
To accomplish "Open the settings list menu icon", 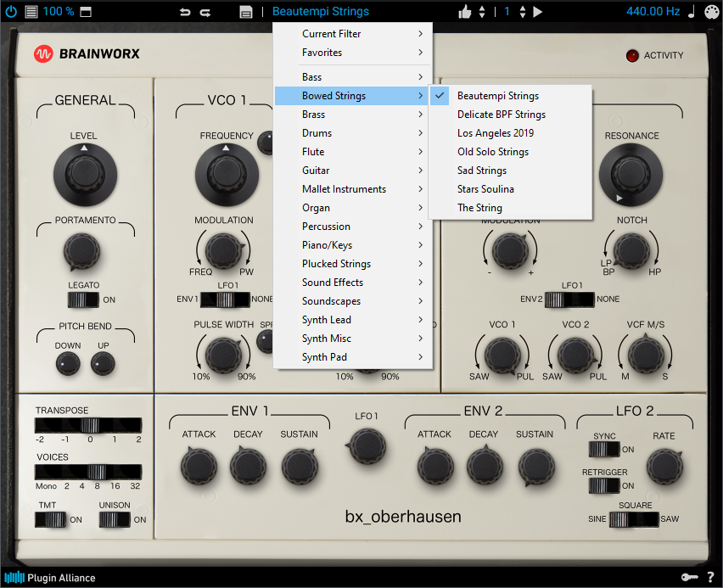I will (31, 12).
